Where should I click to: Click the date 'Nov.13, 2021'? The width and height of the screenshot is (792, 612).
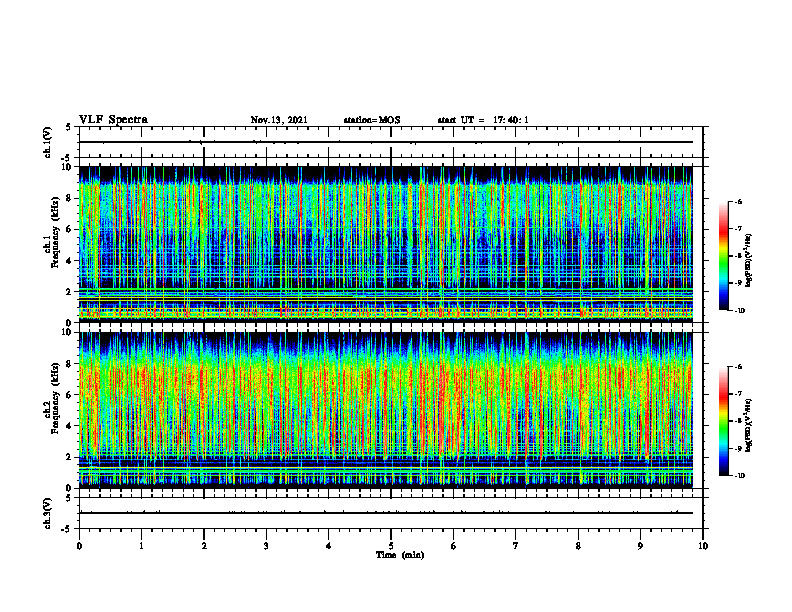pyautogui.click(x=279, y=120)
